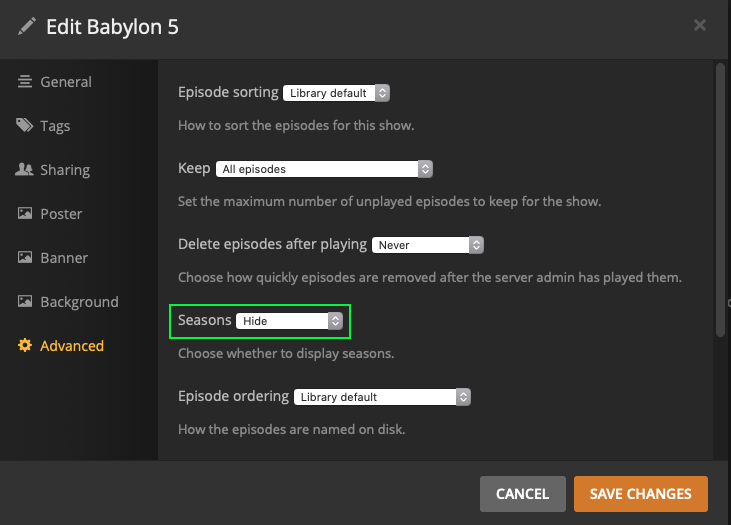Click the Edit Babylon 5 title text
The image size is (731, 525).
click(x=112, y=27)
